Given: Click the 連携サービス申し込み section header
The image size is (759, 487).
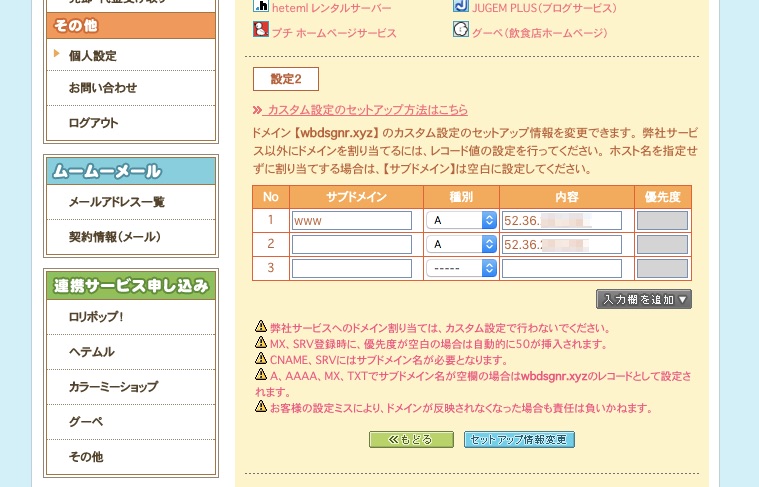Looking at the screenshot, I should click(131, 286).
